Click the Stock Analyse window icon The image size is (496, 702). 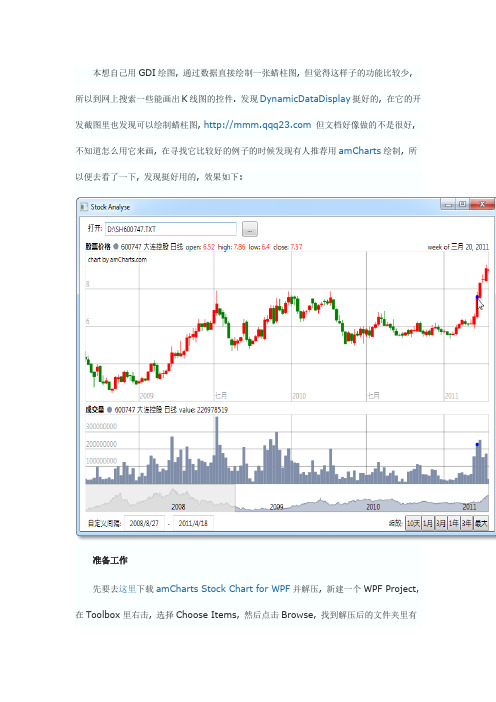click(84, 207)
